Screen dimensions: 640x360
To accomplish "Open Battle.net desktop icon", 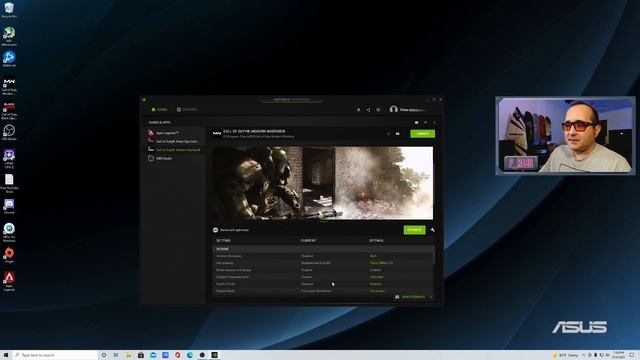I will (x=9, y=59).
